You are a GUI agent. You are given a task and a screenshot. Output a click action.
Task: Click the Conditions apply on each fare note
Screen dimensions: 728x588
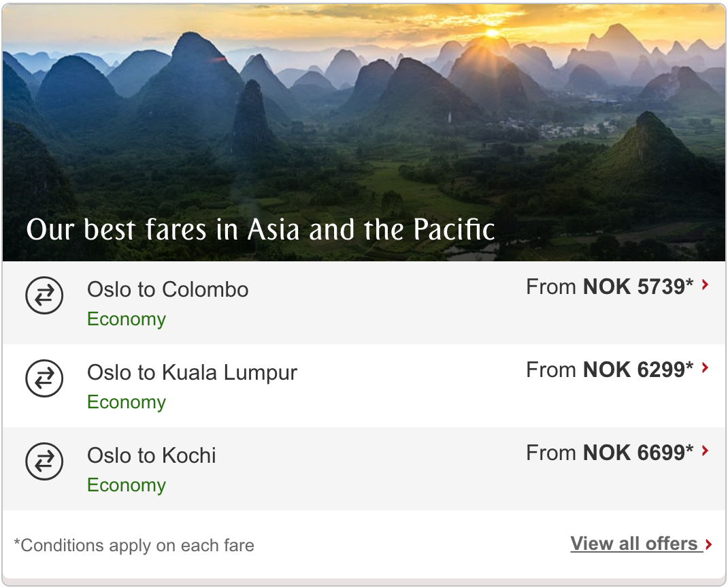(134, 545)
